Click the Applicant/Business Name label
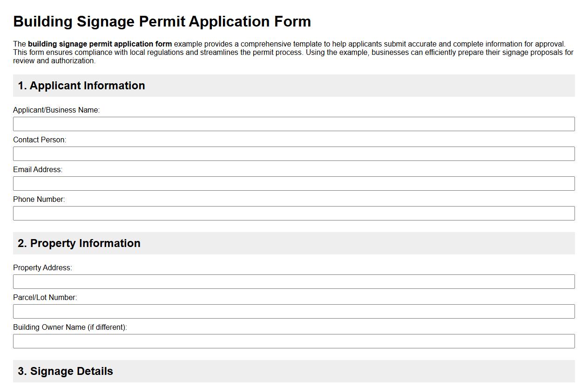The width and height of the screenshot is (588, 387). [57, 110]
